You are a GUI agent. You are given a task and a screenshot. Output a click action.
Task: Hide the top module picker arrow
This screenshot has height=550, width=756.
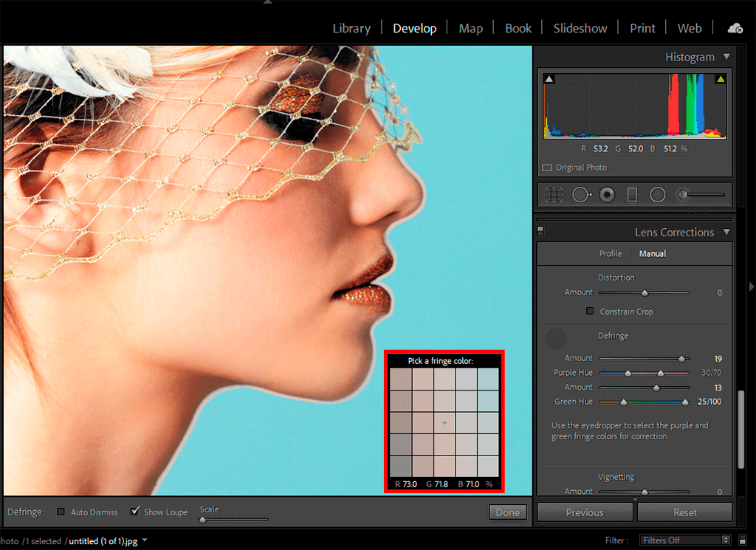[x=268, y=2]
